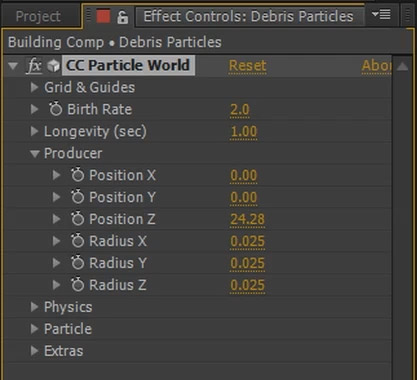Toggle Radius Y stopwatch
The image size is (417, 380).
[x=77, y=262]
